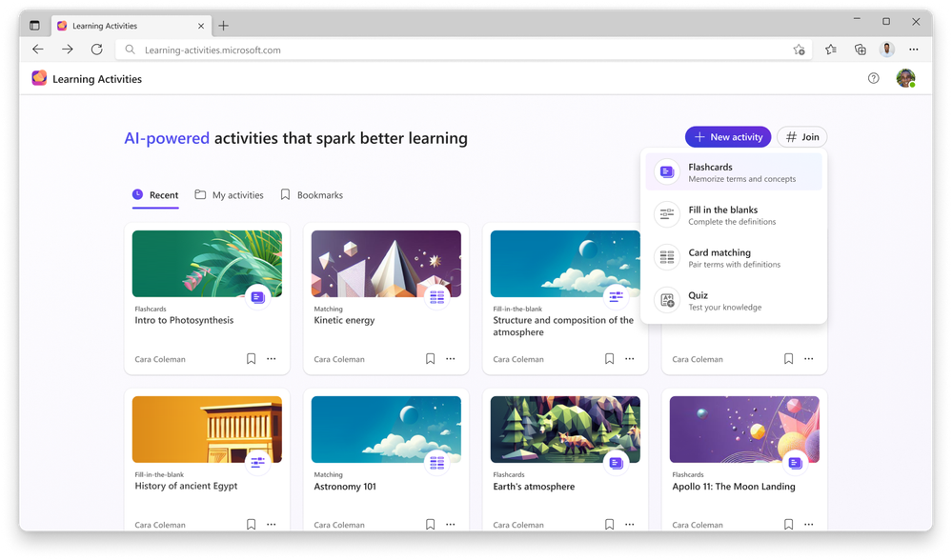Bookmark the History of ancient Egypt activity
952x560 pixels.
tap(251, 524)
